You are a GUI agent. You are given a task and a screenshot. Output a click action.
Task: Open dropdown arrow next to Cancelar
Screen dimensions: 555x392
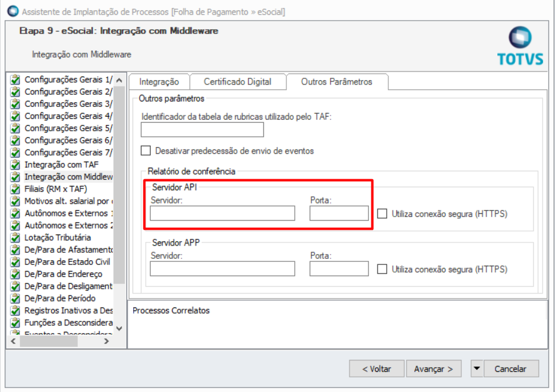[477, 369]
